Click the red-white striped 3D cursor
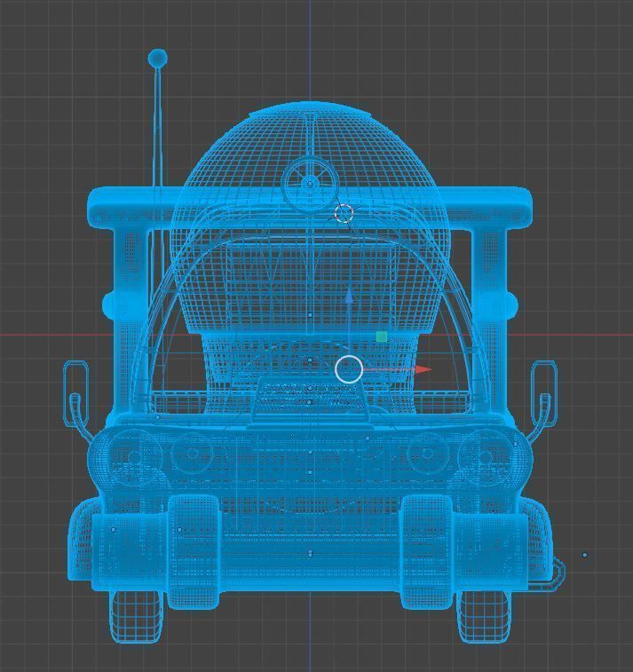The image size is (633, 672). 344,213
